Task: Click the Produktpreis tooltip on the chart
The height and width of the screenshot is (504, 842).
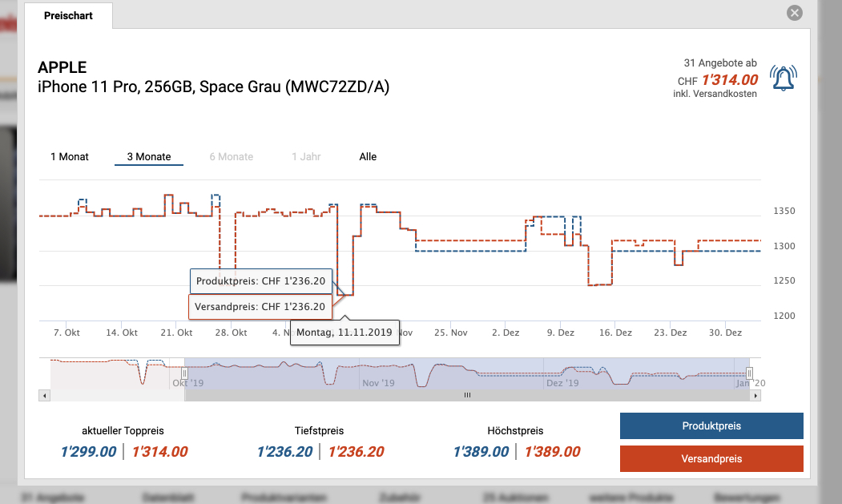Action: (260, 281)
